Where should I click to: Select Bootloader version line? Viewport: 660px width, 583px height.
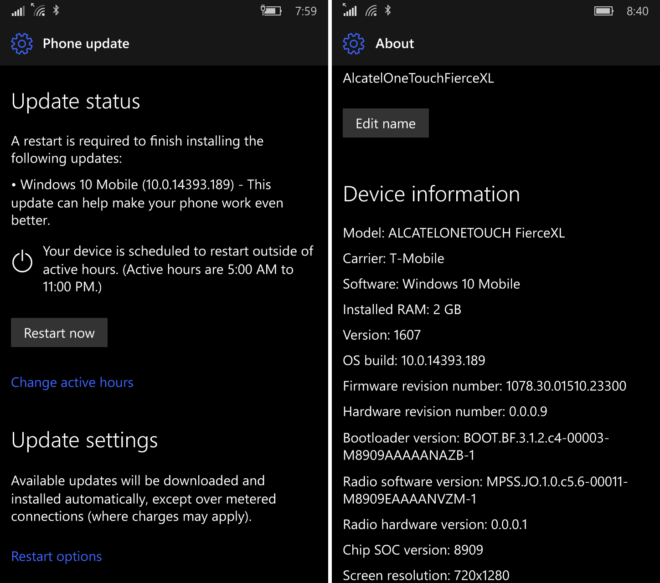coord(476,446)
